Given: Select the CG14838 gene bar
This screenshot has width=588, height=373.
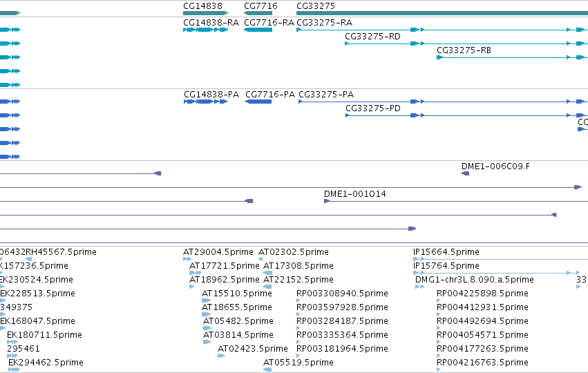Looking at the screenshot, I should point(205,13).
